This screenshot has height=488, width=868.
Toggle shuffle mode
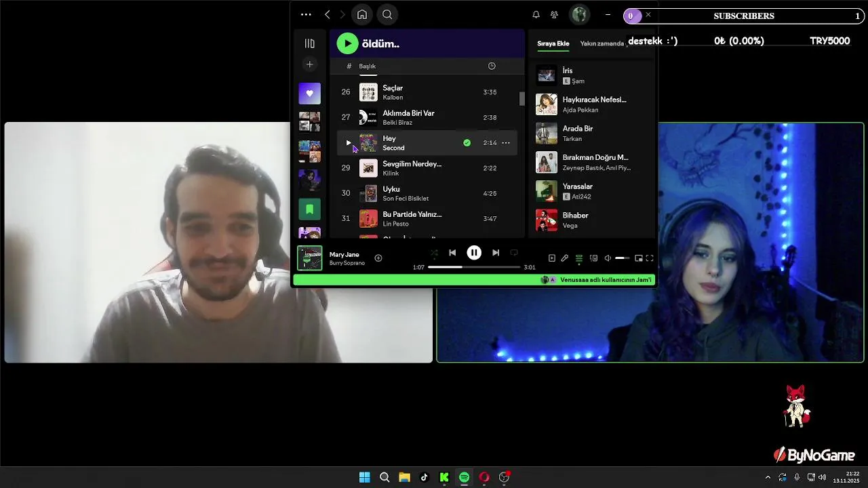[434, 253]
